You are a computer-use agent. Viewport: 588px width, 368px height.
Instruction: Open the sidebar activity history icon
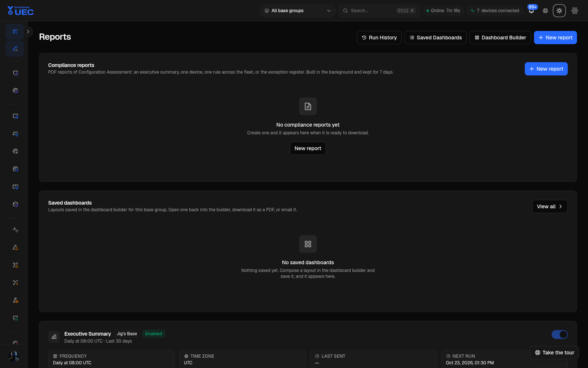(15, 230)
